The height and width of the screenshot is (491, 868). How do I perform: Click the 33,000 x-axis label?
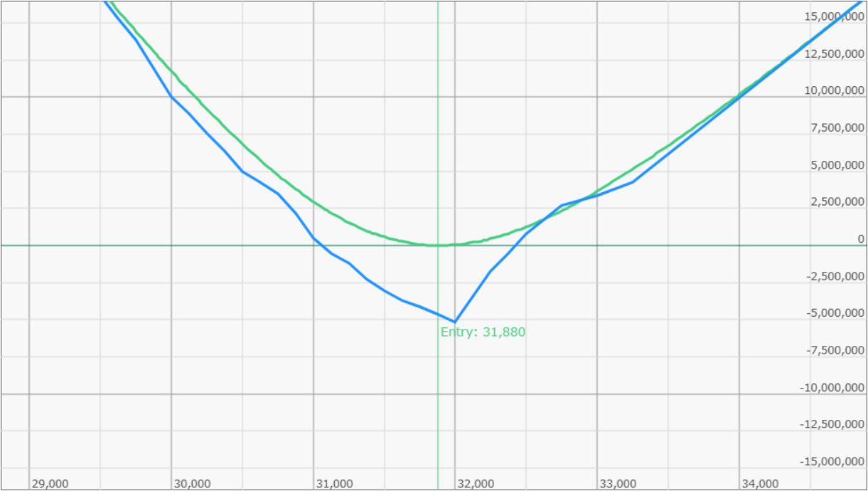click(618, 484)
